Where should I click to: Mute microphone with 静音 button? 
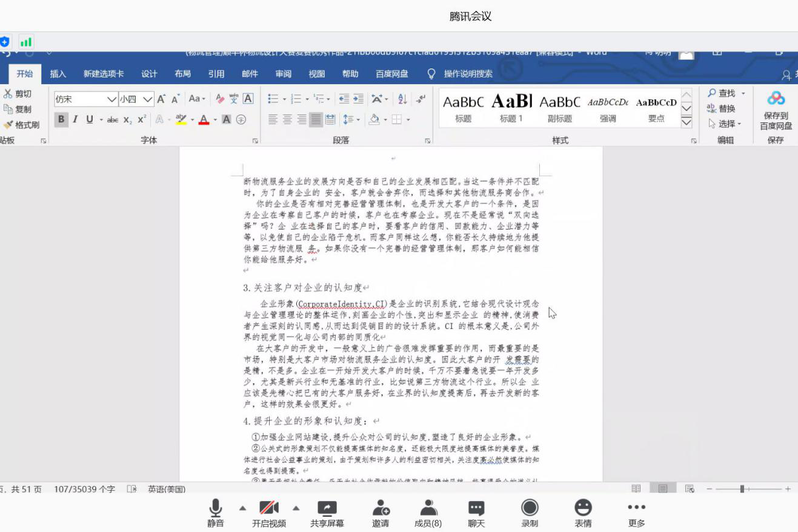point(216,509)
